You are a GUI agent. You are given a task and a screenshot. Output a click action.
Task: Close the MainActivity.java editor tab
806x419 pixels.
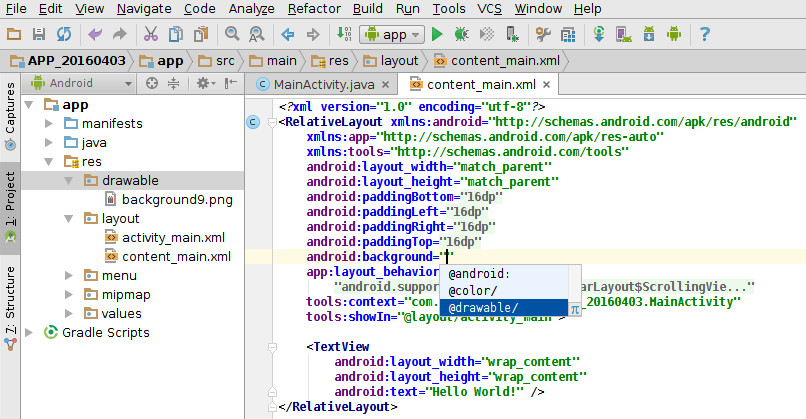(386, 84)
